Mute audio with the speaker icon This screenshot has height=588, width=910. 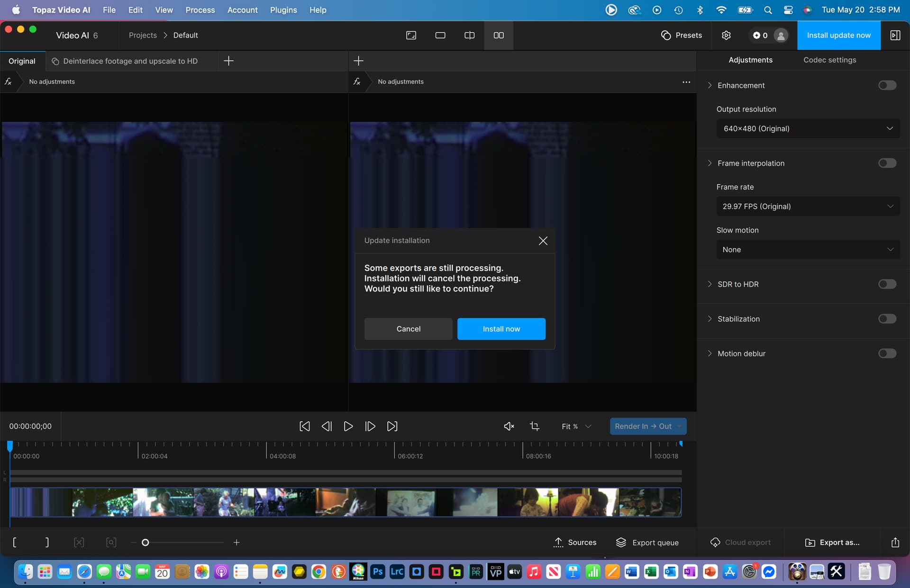pyautogui.click(x=509, y=426)
